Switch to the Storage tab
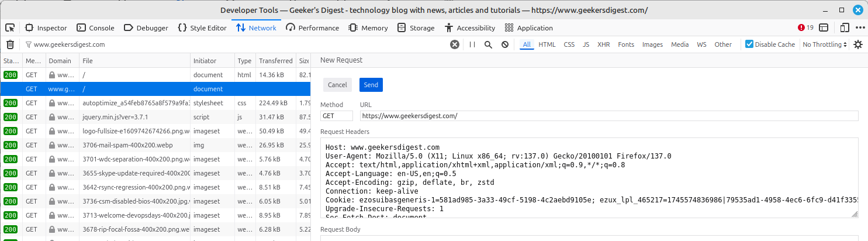 coord(416,27)
